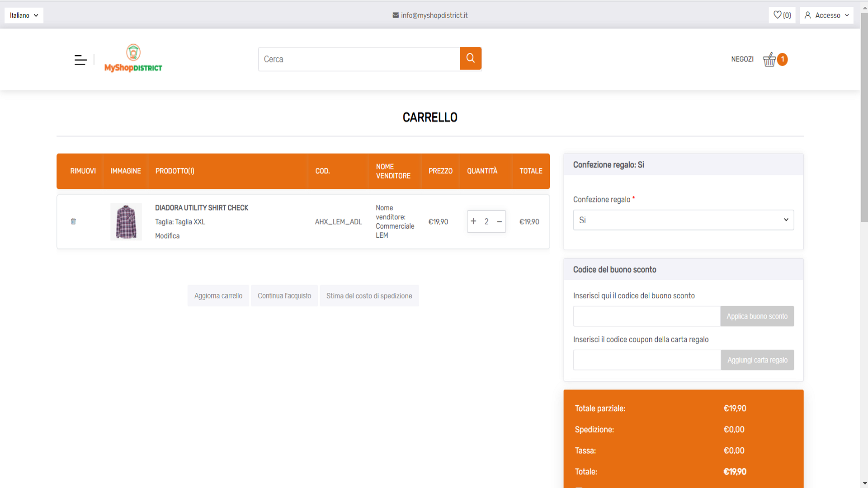Click the Spedizione €0,00 value
This screenshot has height=488, width=868.
pyautogui.click(x=734, y=430)
